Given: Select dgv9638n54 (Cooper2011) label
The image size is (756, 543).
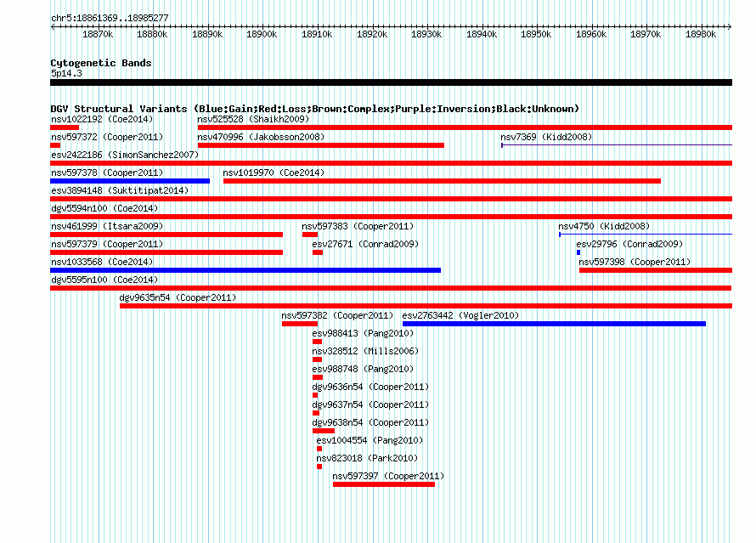Looking at the screenshot, I should click(370, 422).
